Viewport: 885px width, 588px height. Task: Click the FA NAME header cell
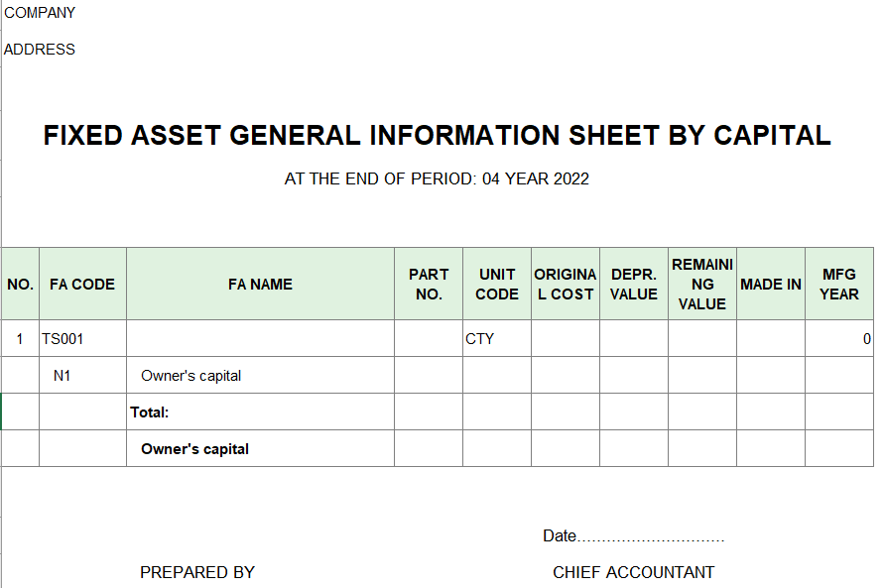(260, 285)
